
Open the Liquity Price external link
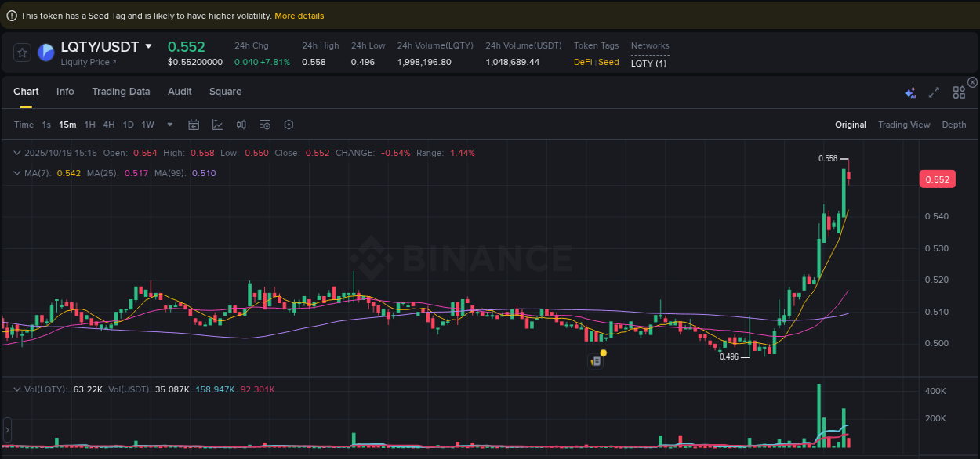pos(86,61)
